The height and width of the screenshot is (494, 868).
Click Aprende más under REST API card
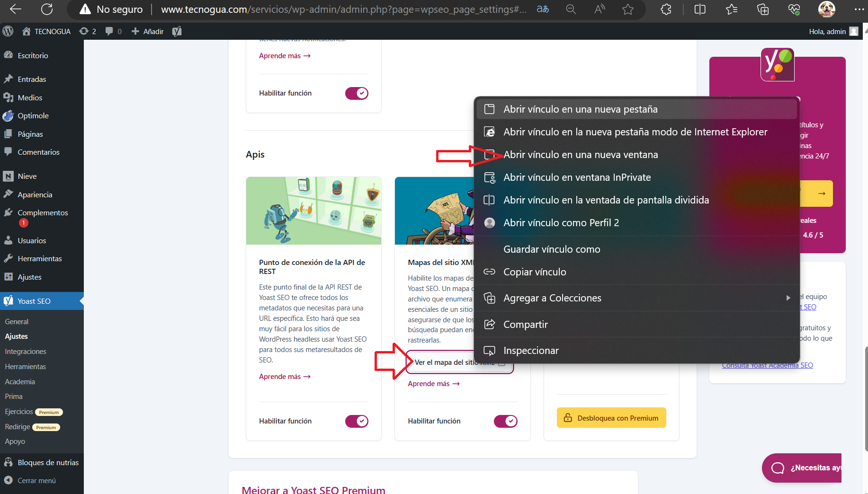pyautogui.click(x=285, y=377)
